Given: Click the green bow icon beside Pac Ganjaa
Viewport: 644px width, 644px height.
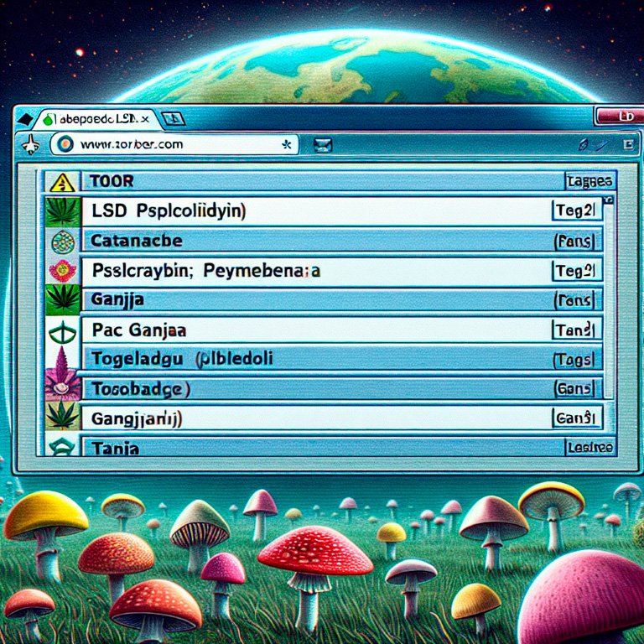Looking at the screenshot, I should point(62,330).
